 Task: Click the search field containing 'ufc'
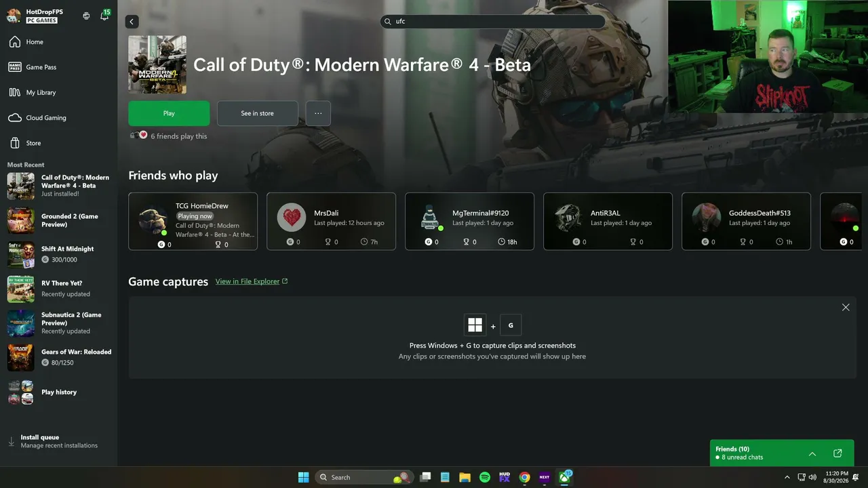pos(493,21)
